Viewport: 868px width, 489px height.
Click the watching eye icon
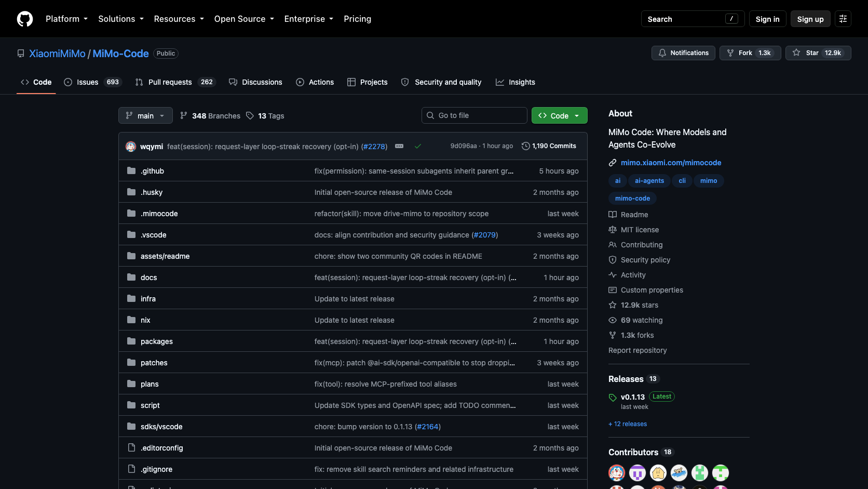click(613, 320)
